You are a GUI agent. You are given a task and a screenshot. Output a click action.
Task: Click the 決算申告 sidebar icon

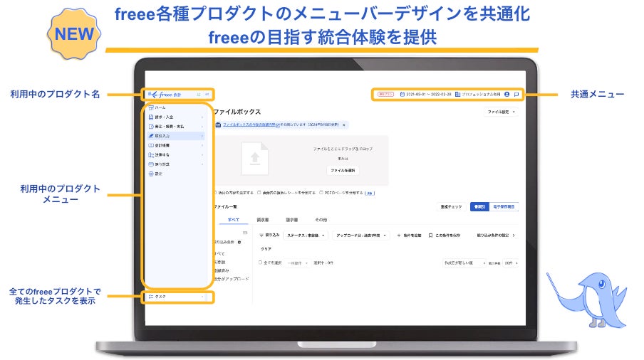[x=151, y=154]
